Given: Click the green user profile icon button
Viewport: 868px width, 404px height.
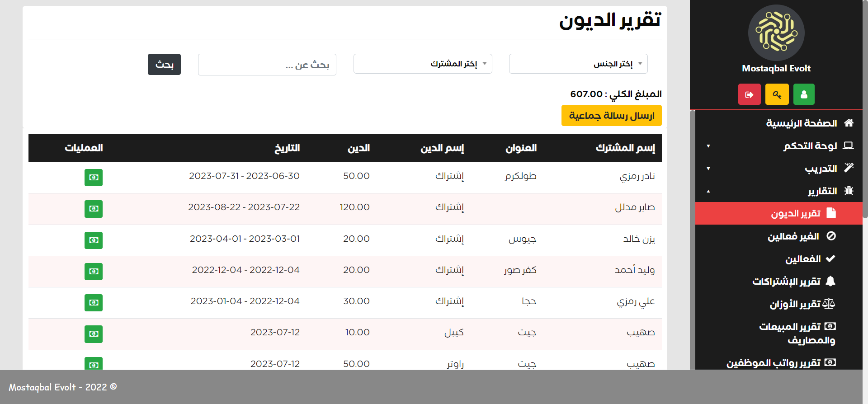Looking at the screenshot, I should [x=804, y=94].
